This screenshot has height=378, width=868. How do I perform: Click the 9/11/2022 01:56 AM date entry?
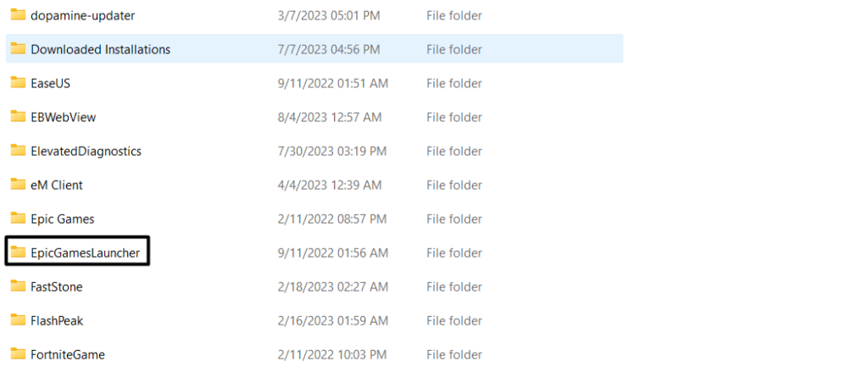pos(332,253)
